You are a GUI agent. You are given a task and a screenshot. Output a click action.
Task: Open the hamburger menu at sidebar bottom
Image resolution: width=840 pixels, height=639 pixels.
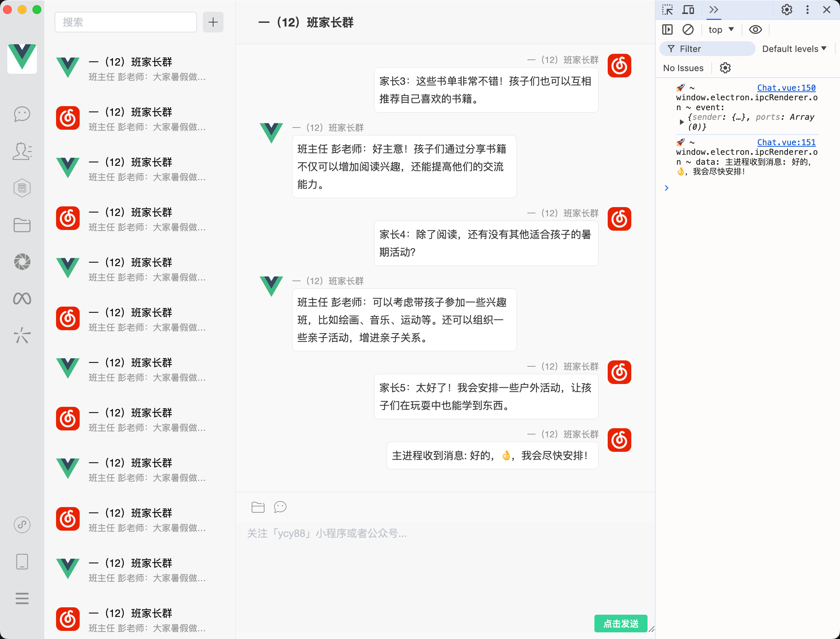click(22, 598)
